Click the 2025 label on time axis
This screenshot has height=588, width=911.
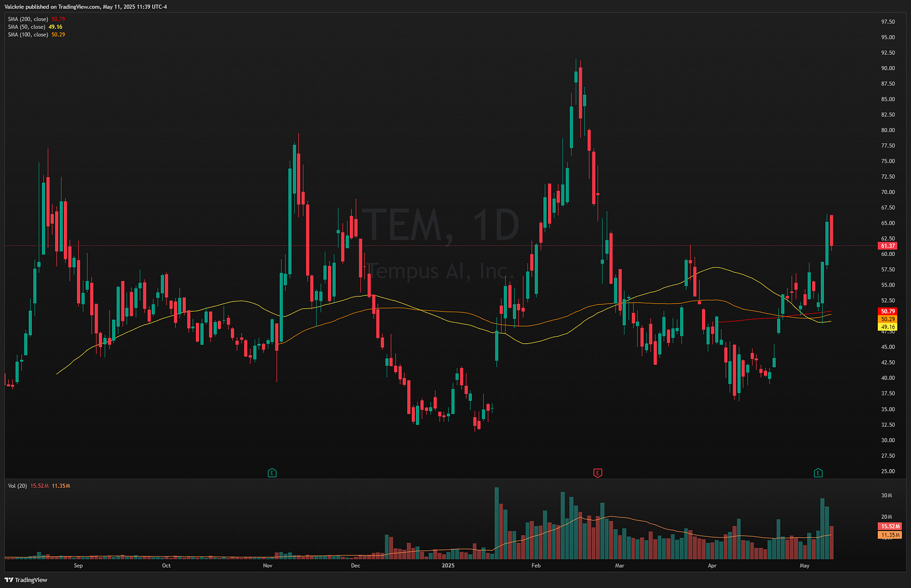(x=448, y=565)
